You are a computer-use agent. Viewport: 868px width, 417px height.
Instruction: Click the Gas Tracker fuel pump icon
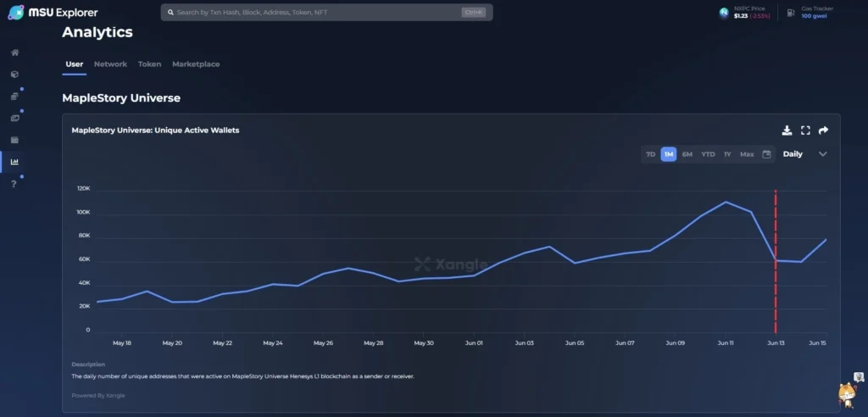[x=791, y=12]
